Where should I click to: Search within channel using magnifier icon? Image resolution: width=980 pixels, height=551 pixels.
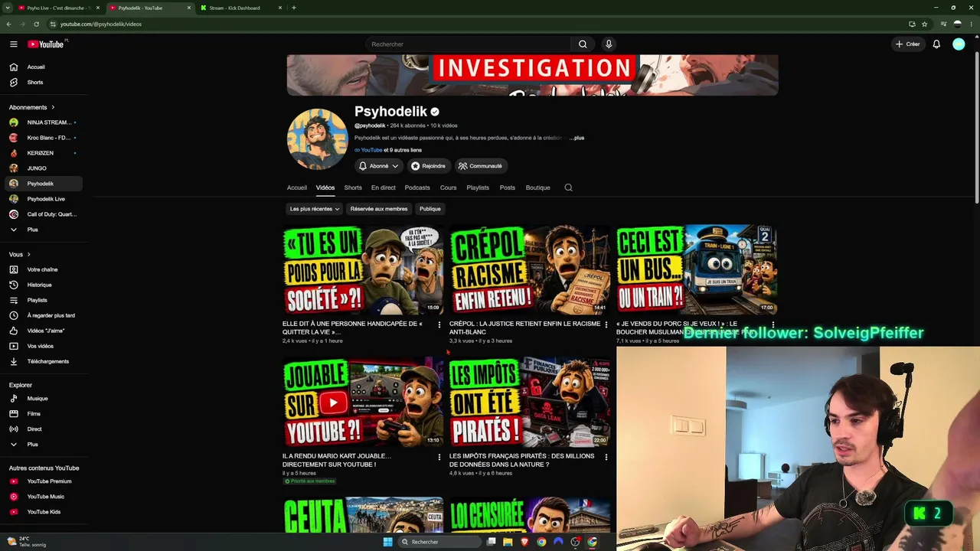[x=568, y=187]
